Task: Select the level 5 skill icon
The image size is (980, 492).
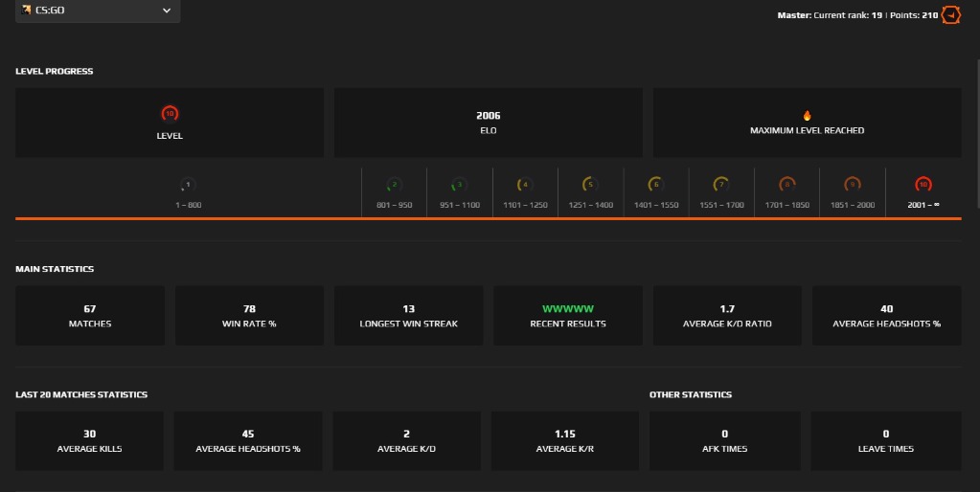Action: pyautogui.click(x=590, y=185)
